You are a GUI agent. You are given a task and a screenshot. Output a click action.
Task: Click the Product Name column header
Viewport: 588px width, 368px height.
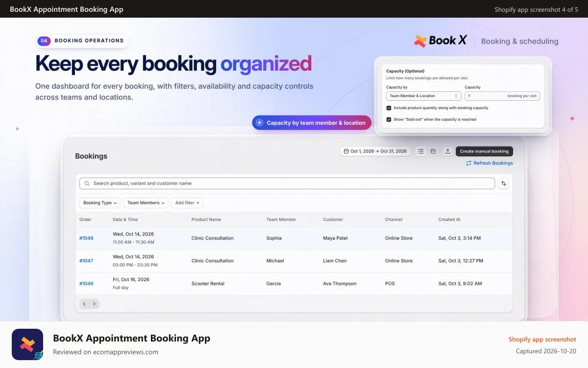tap(206, 219)
